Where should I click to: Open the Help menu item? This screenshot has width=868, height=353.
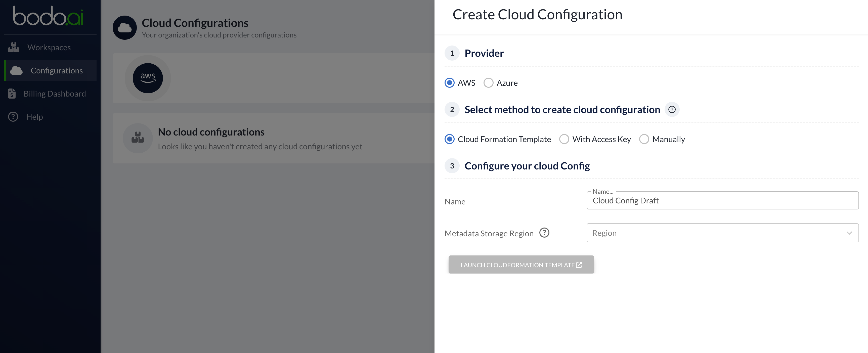pyautogui.click(x=50, y=117)
